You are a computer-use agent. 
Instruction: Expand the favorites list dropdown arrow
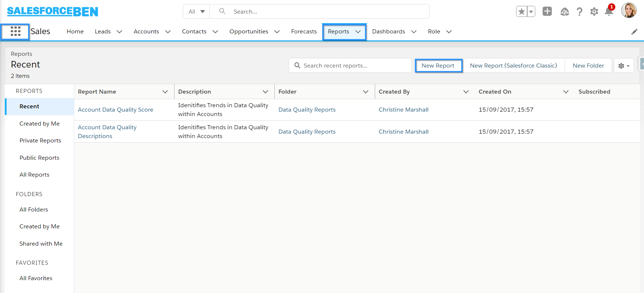coord(531,12)
